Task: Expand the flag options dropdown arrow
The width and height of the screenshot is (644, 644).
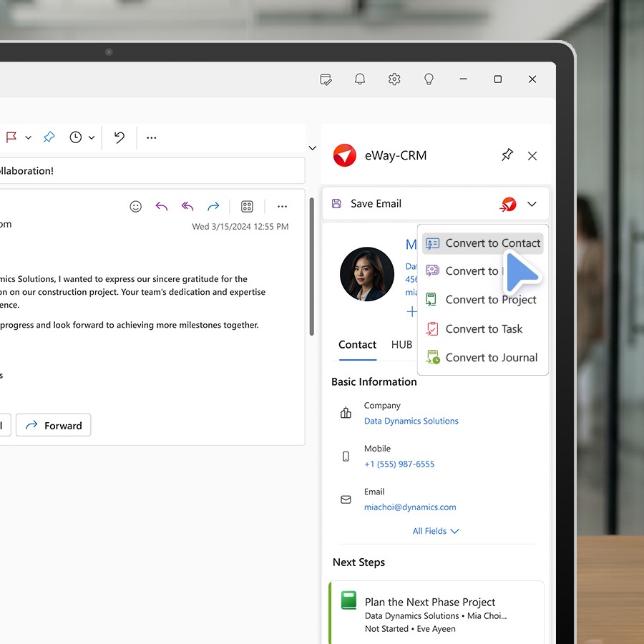Action: (29, 137)
